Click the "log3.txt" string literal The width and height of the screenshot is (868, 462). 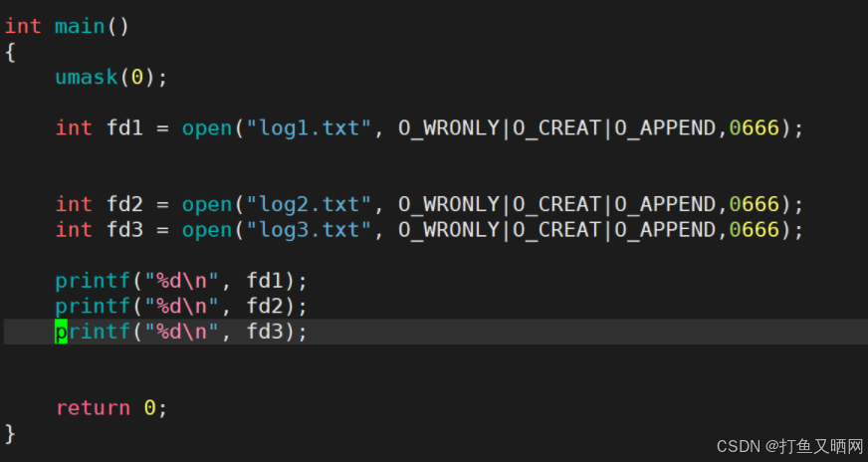click(x=309, y=229)
